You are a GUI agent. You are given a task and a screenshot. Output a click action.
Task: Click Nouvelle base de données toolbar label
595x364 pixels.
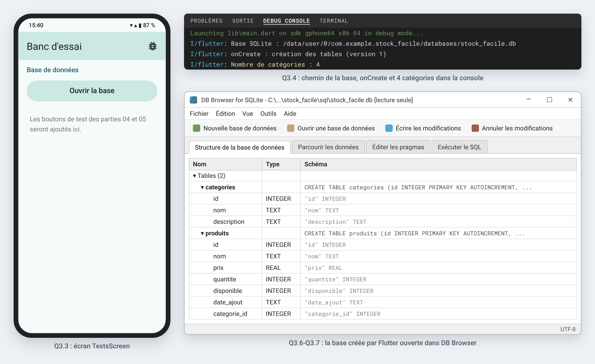(x=240, y=128)
